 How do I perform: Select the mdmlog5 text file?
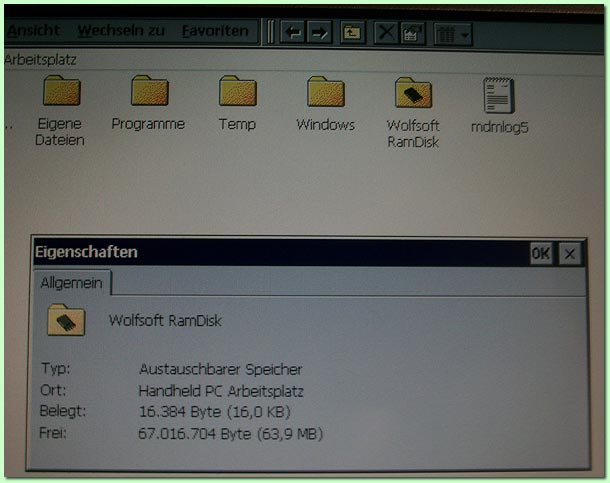[x=500, y=106]
